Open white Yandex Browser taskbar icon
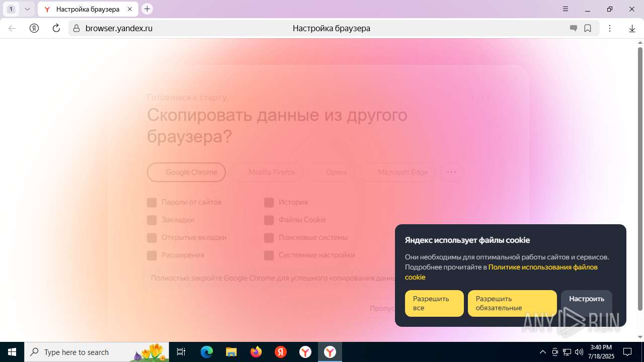Viewport: 644px width, 362px height. tap(305, 352)
